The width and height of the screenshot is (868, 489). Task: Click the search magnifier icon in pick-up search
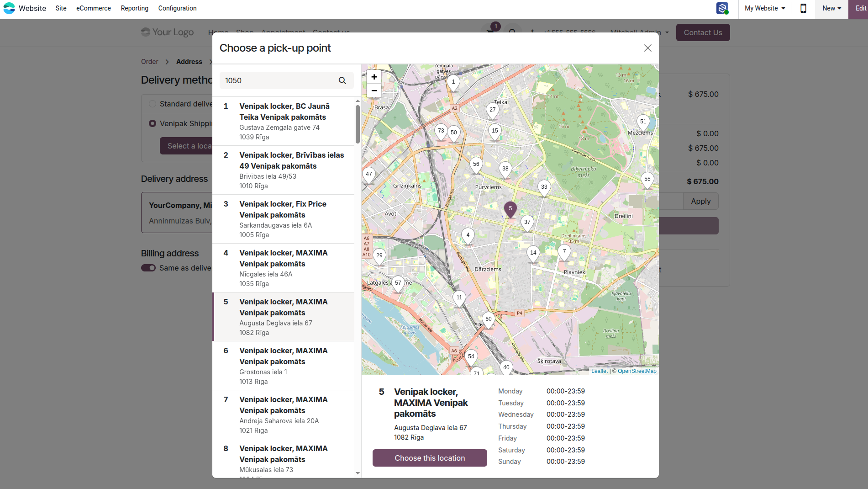[x=342, y=80]
